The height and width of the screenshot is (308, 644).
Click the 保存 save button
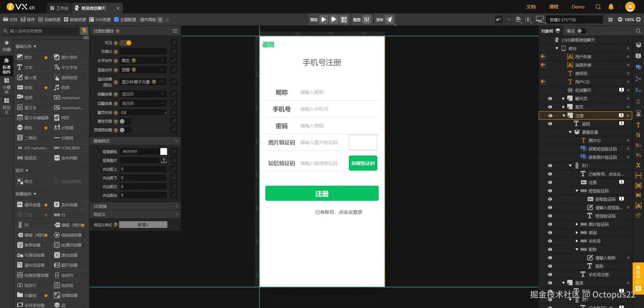pyautogui.click(x=28, y=19)
